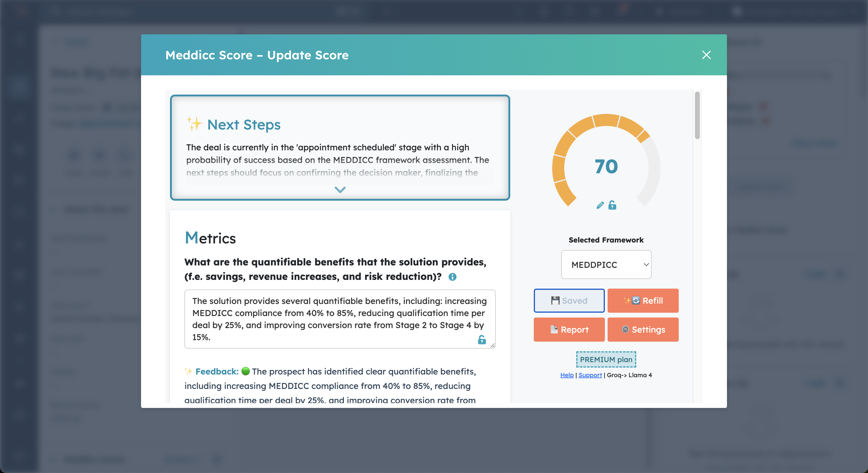Expand the Next Steps section chevron
This screenshot has width=868, height=473.
pos(340,190)
